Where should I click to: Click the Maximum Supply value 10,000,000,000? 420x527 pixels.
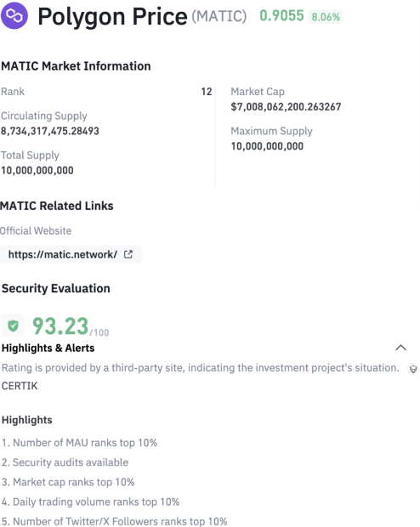tap(267, 146)
